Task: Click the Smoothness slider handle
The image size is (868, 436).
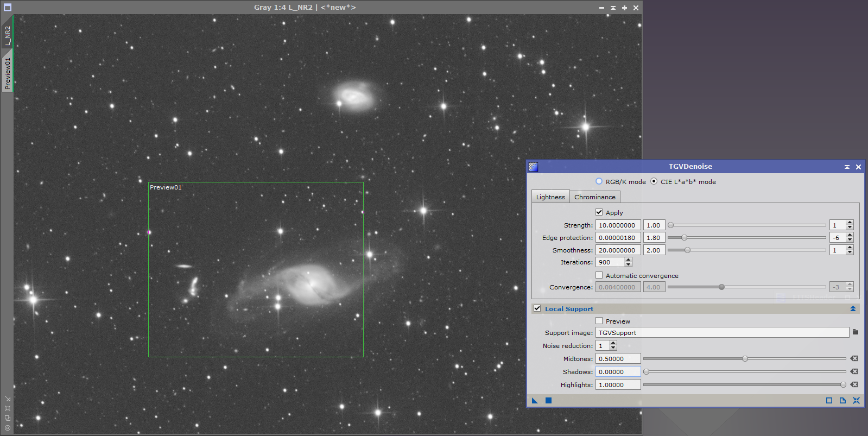Action: (x=687, y=250)
